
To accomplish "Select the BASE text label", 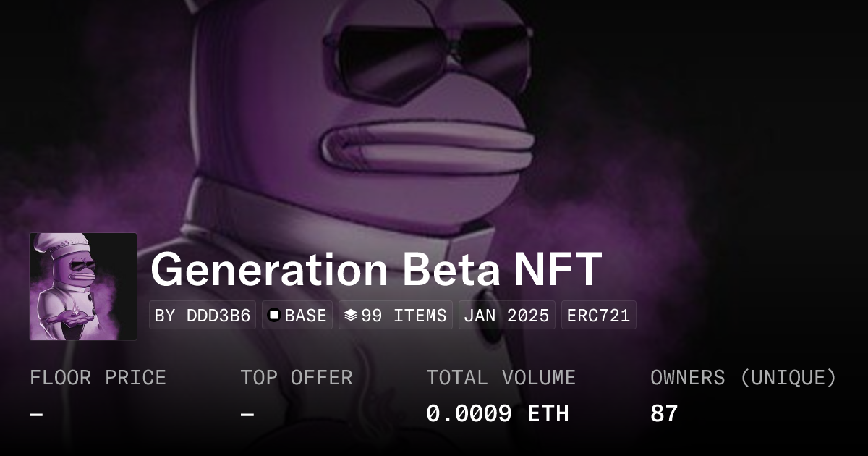I will [305, 316].
